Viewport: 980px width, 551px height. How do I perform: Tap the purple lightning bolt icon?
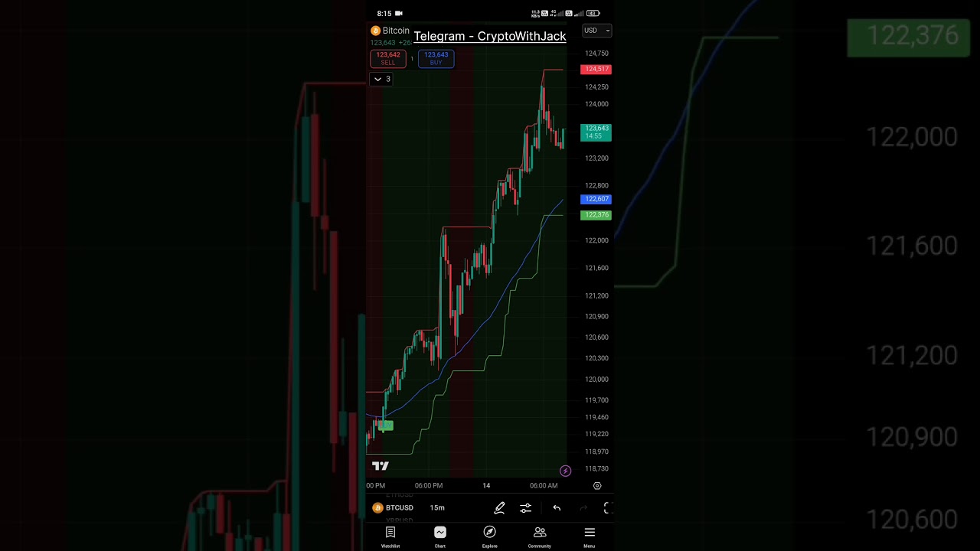pyautogui.click(x=565, y=471)
